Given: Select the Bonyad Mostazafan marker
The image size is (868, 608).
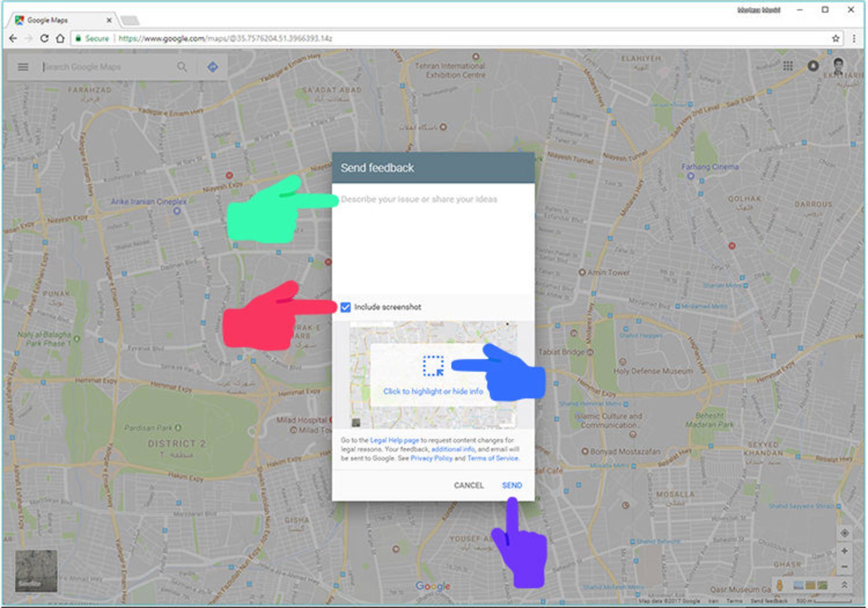Looking at the screenshot, I should (x=585, y=451).
